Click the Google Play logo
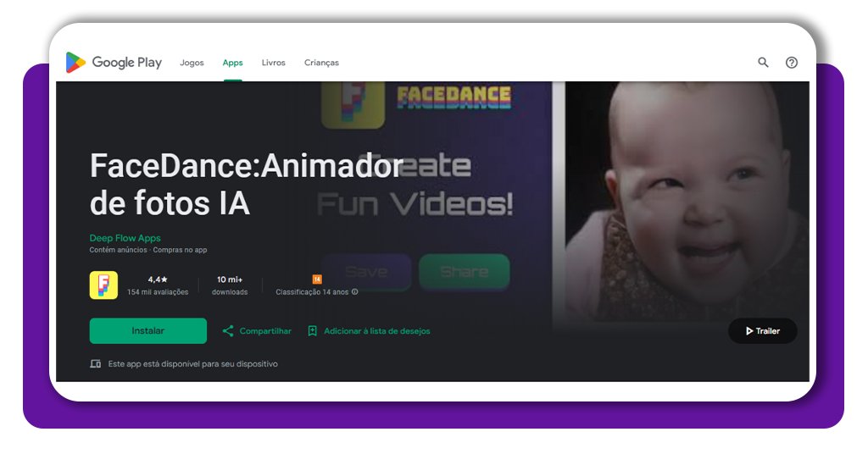 [114, 63]
